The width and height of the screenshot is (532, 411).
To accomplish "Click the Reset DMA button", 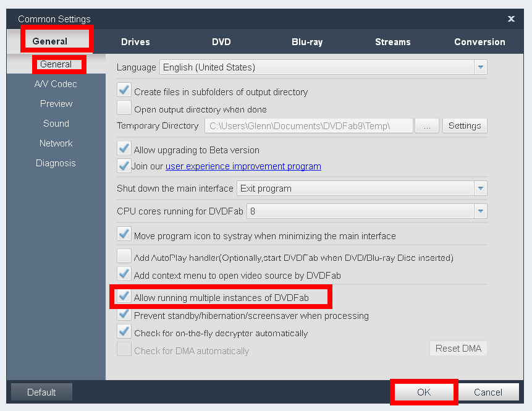I will point(458,349).
